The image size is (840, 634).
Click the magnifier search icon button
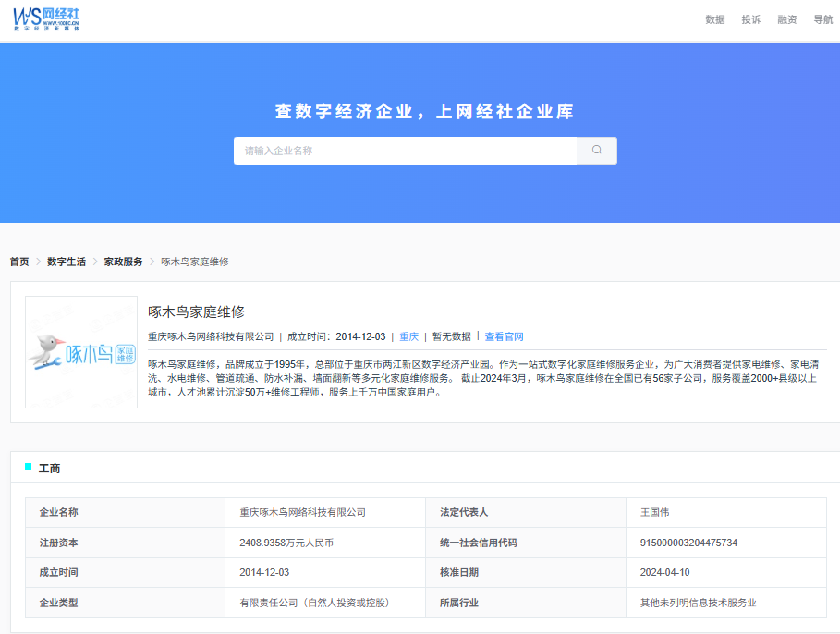tap(597, 151)
